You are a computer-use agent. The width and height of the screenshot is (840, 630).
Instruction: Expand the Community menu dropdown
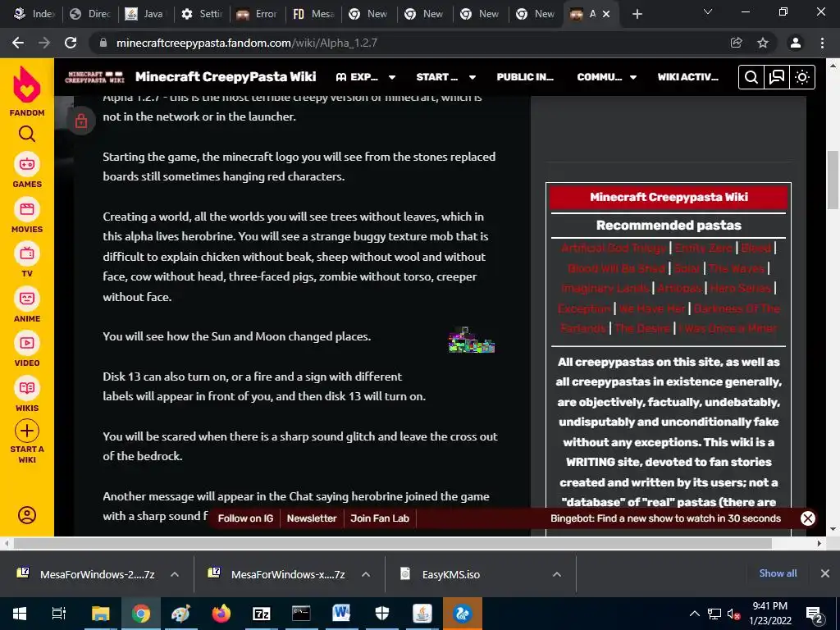click(633, 77)
